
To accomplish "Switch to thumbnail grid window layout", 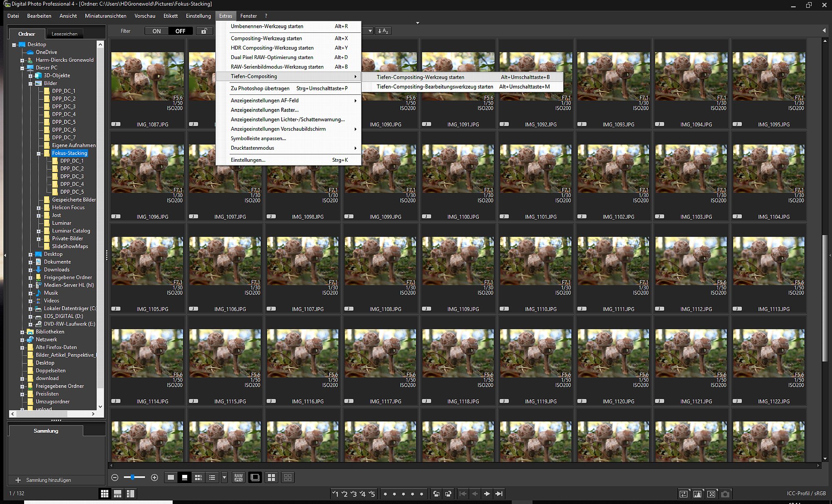I will tap(105, 494).
